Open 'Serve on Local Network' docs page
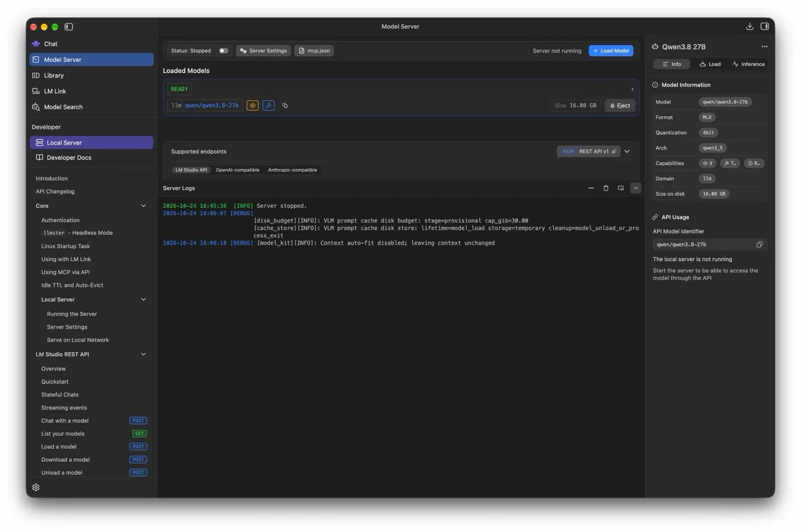The image size is (801, 532). tap(78, 340)
